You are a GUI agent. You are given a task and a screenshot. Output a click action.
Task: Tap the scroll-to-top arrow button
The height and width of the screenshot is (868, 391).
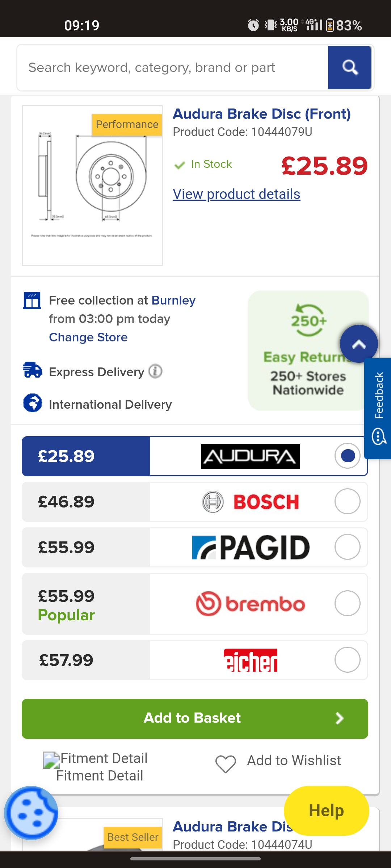tap(358, 344)
